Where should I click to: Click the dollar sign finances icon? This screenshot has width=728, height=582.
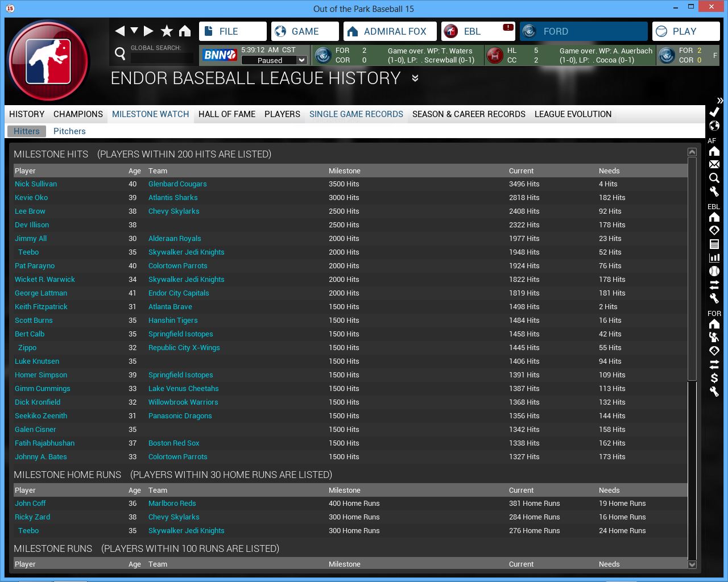714,378
